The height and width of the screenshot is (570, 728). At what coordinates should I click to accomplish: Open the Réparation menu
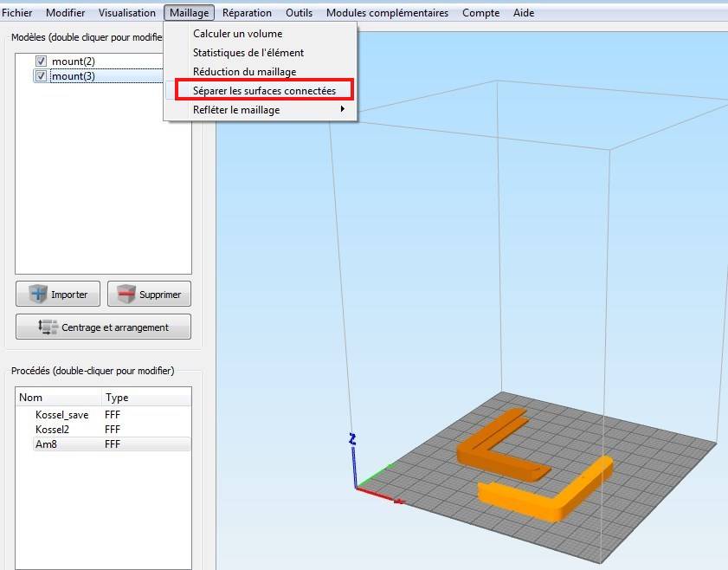(x=247, y=13)
